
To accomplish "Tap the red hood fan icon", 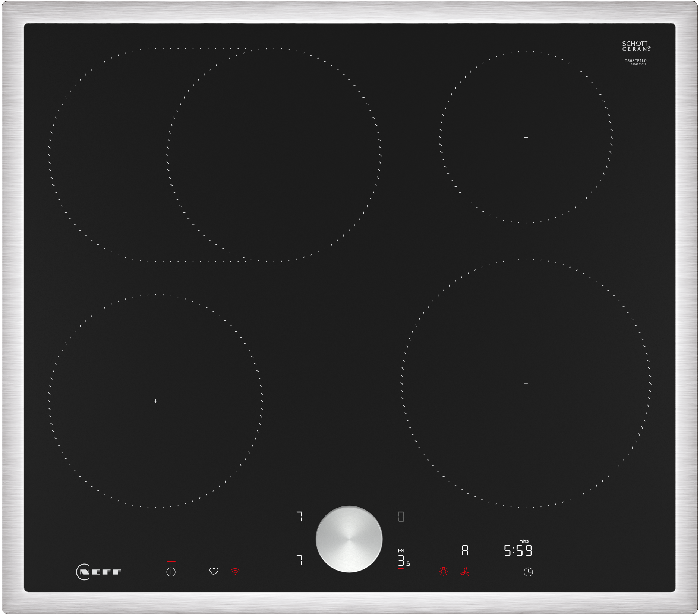I will click(465, 571).
